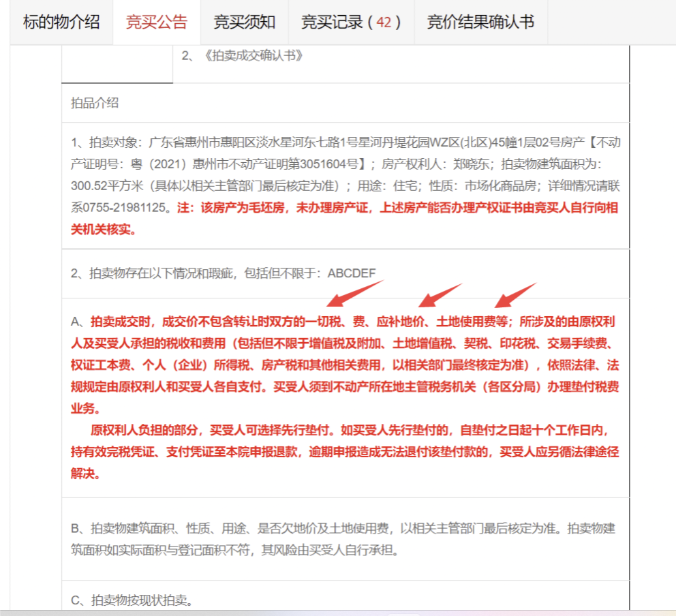This screenshot has height=616, width=676.
Task: Click the rightmost red arrow annotation
Action: (x=516, y=294)
